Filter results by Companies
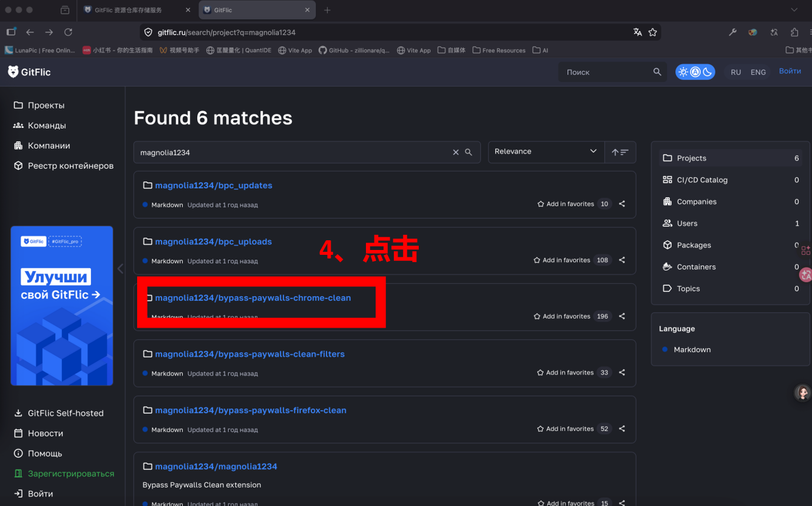The image size is (812, 506). tap(731, 201)
